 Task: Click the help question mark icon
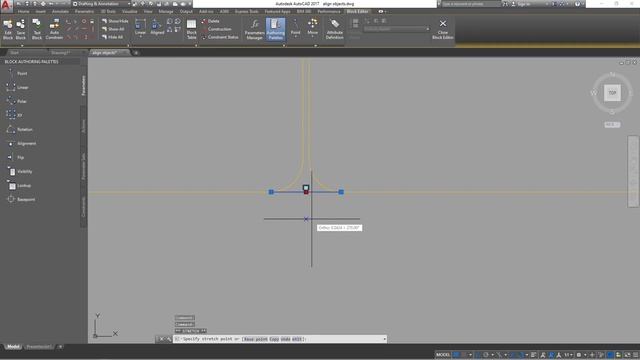(x=577, y=4)
